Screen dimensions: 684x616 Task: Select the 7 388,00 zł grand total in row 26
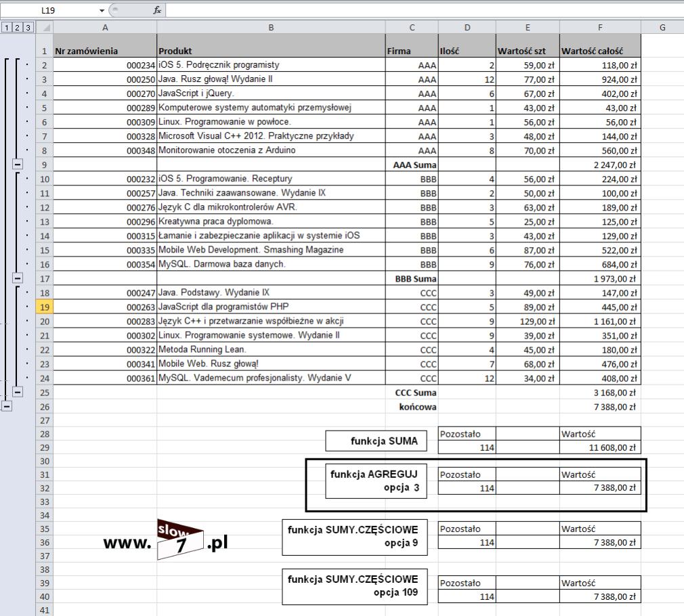coord(600,407)
